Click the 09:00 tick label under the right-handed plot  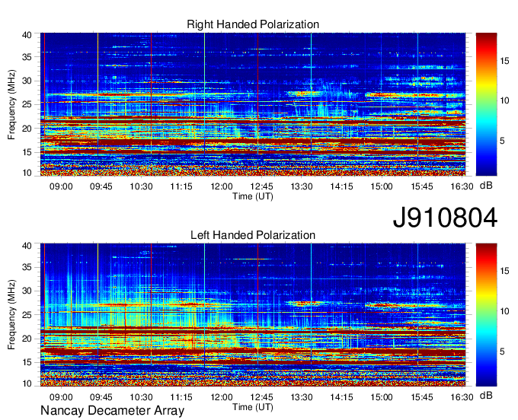tap(61, 186)
